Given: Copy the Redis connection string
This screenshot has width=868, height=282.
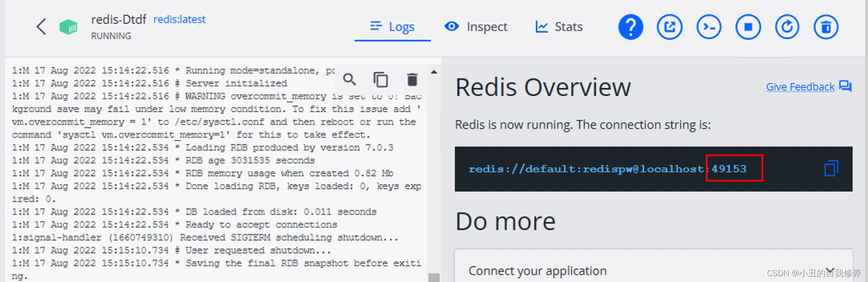Looking at the screenshot, I should (831, 169).
